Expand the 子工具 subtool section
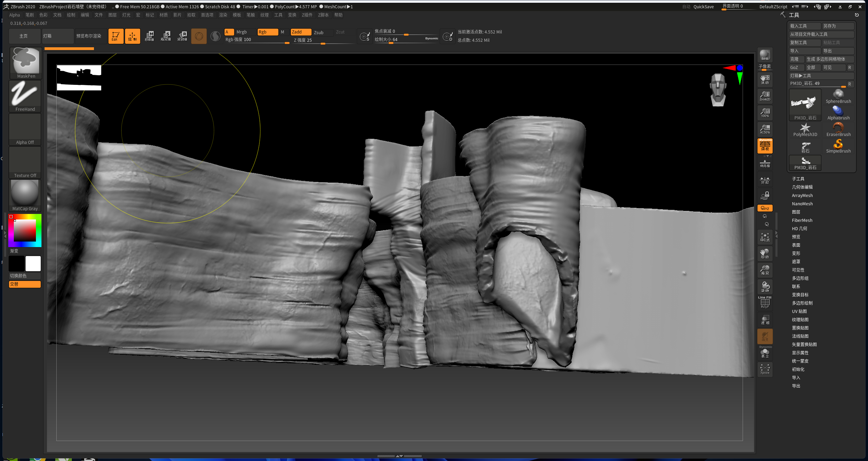The height and width of the screenshot is (461, 868). pyautogui.click(x=798, y=179)
